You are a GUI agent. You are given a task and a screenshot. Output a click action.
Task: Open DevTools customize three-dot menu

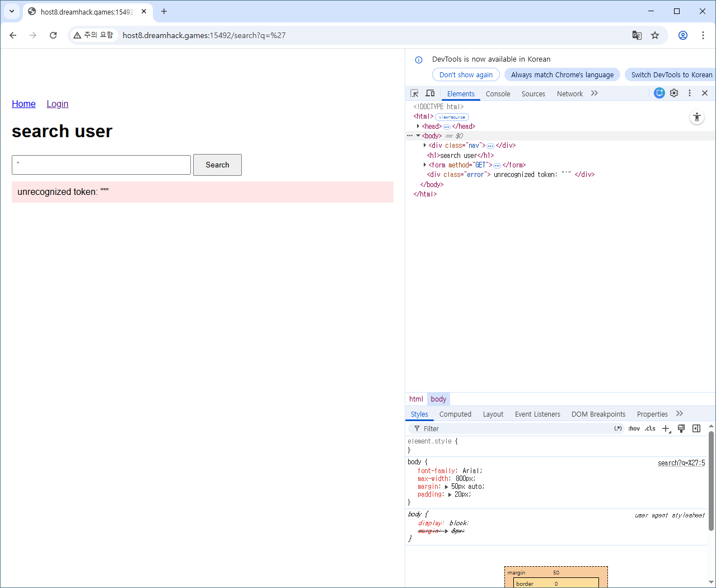(690, 94)
